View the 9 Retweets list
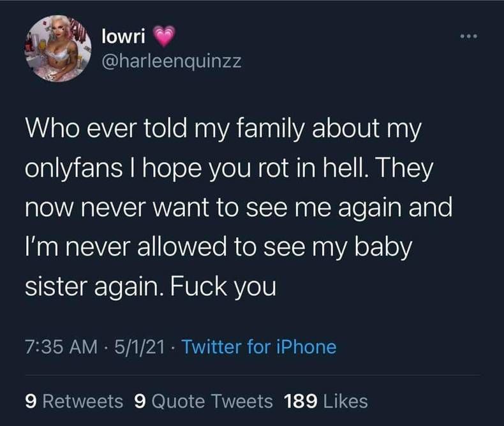Viewport: 504px width, 426px height. pos(74,401)
